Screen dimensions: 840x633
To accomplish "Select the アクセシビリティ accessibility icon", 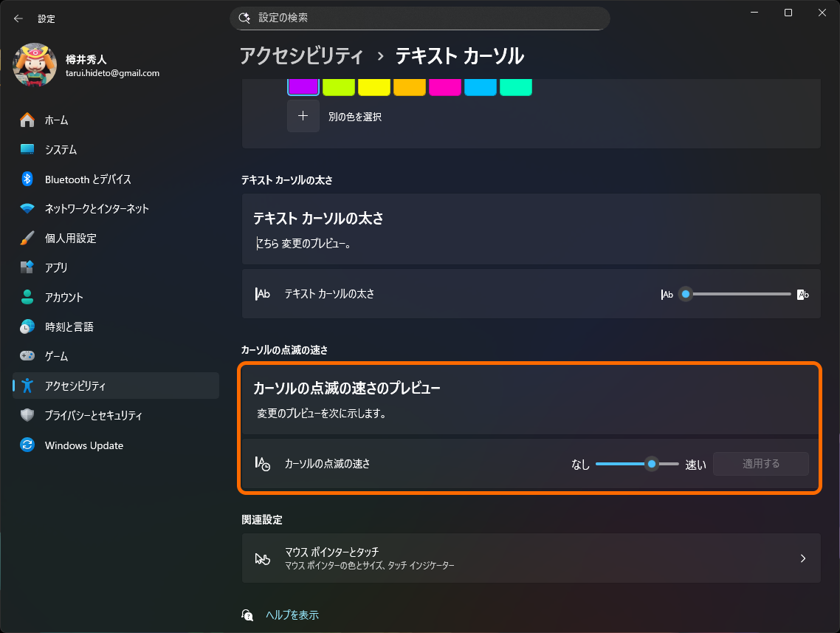I will pos(27,386).
